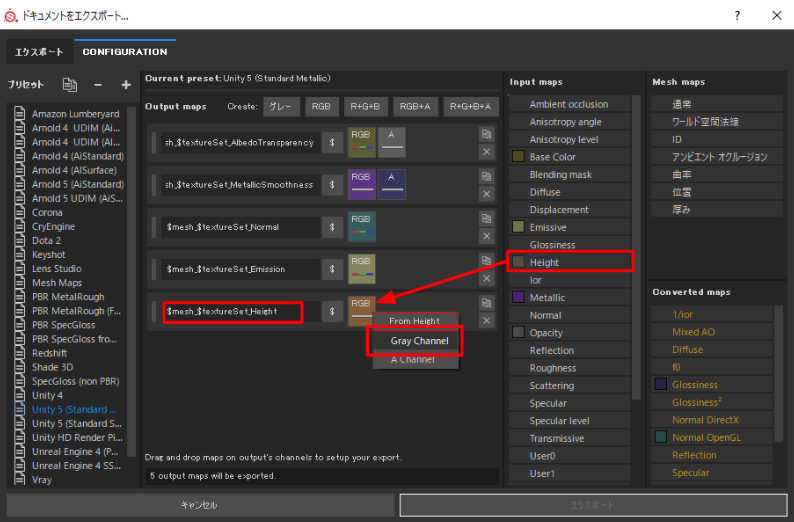Create an R+G+B+A output map

(470, 106)
